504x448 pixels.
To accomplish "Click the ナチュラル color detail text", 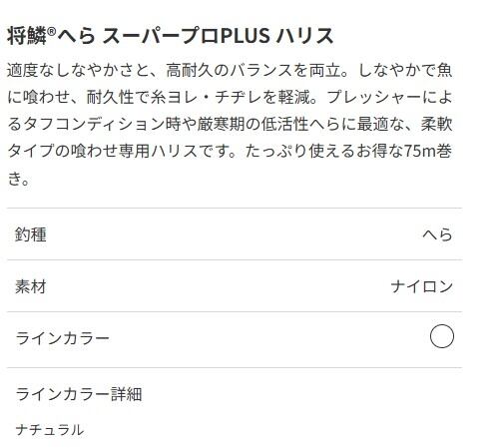I will click(50, 429).
